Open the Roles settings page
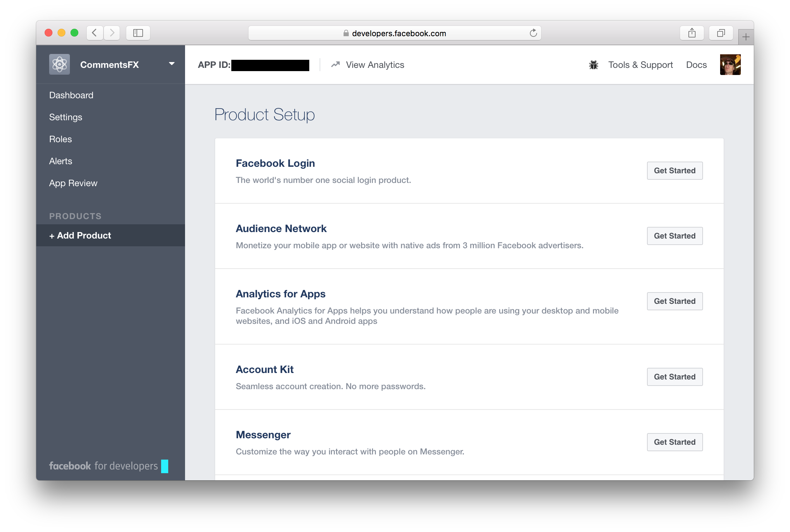The width and height of the screenshot is (790, 532). pos(60,139)
